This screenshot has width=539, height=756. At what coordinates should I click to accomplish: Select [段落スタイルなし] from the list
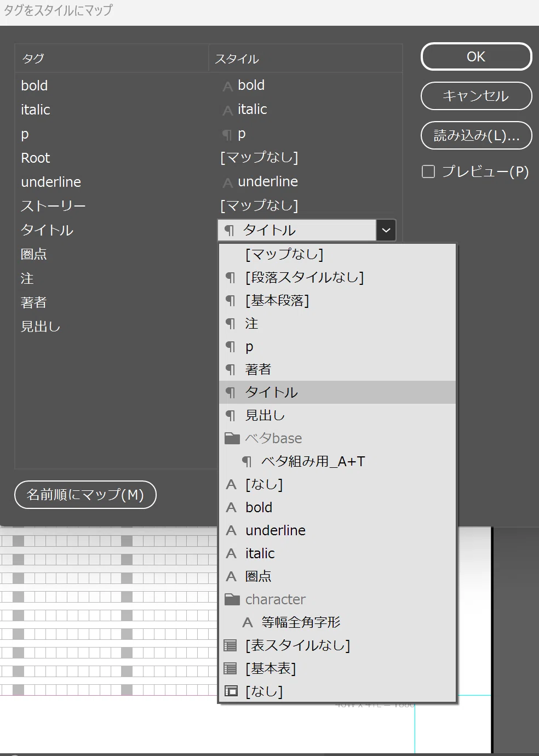[337, 277]
